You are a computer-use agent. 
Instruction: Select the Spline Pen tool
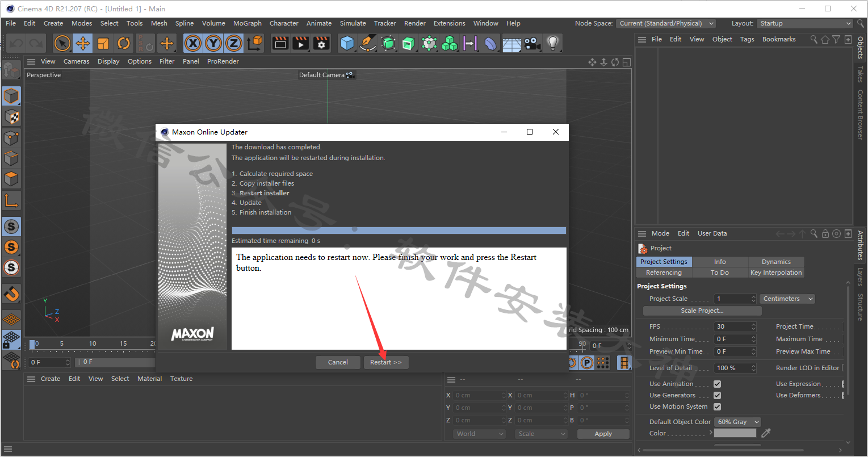coord(368,43)
